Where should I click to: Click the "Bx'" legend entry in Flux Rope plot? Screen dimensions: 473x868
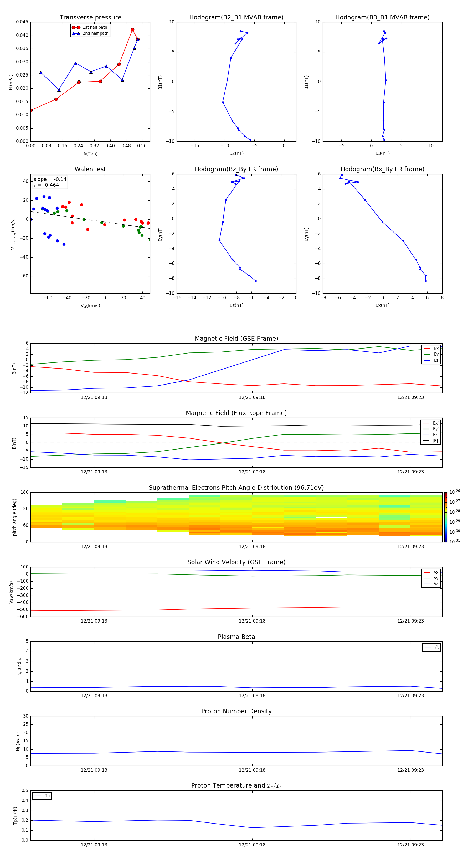pos(431,423)
